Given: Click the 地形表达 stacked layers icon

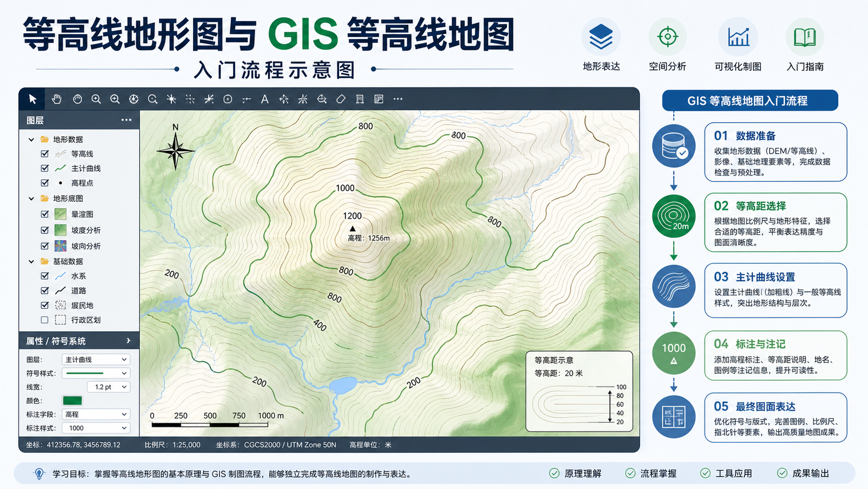Looking at the screenshot, I should [x=601, y=37].
